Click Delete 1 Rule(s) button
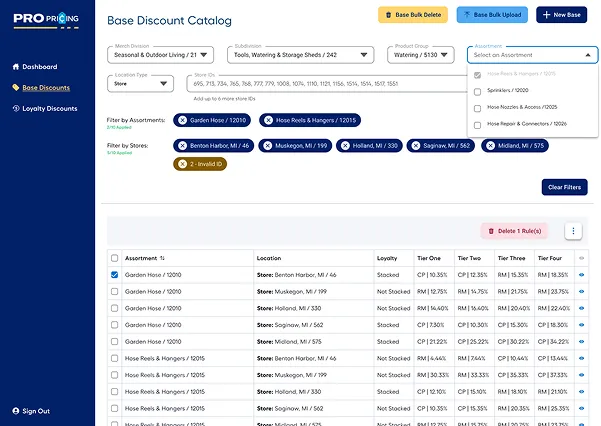This screenshot has width=601, height=426. [x=514, y=231]
